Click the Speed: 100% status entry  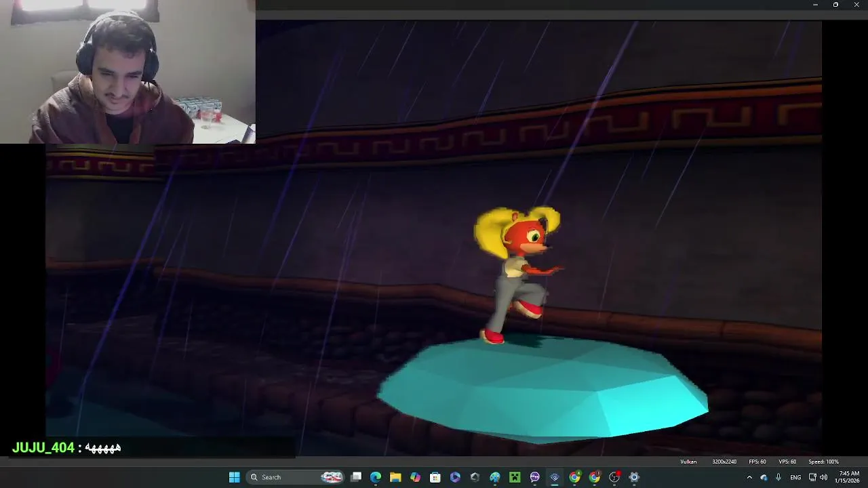click(x=823, y=462)
